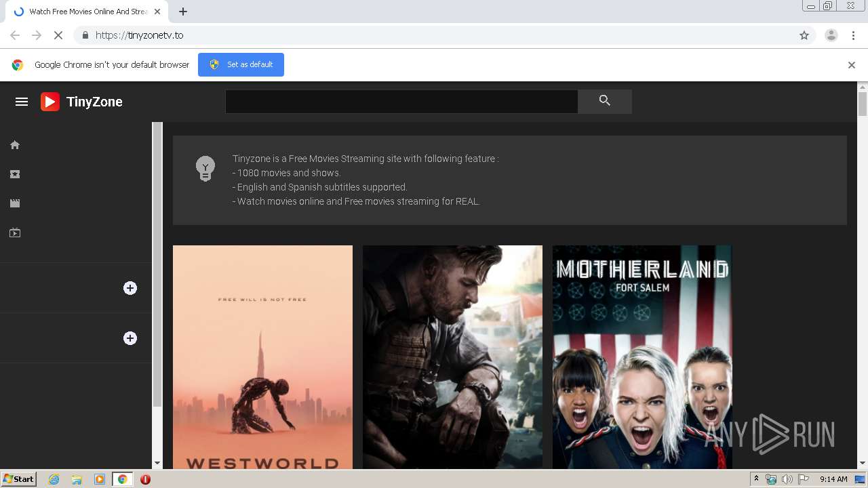Open the TinyZone hamburger menu
The width and height of the screenshot is (868, 488).
tap(22, 102)
